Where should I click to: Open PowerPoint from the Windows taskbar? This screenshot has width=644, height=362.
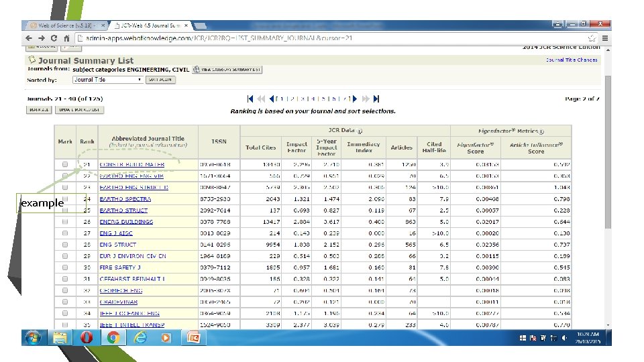195,337
